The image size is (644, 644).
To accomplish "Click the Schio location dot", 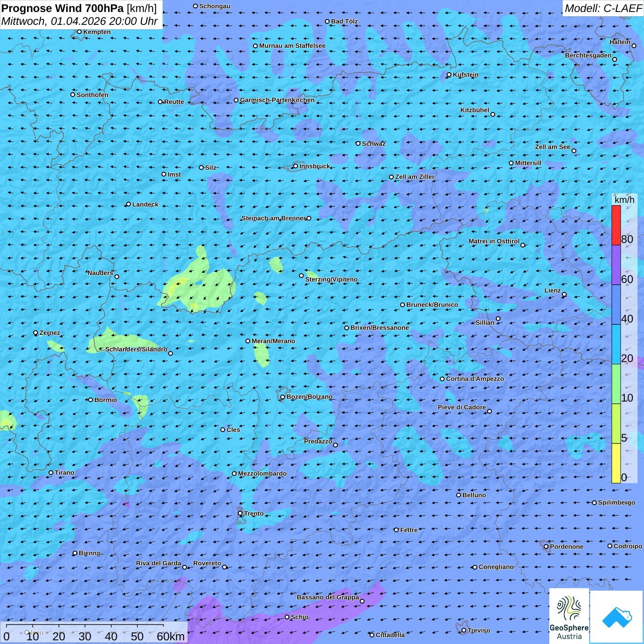I will 287,617.
